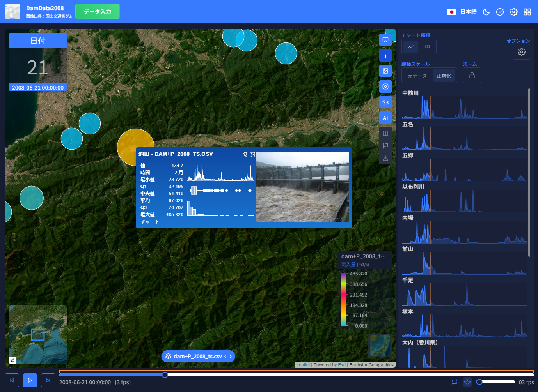538x392 pixels.
Task: Click the dam spillway photo in the popup
Action: 302,187
